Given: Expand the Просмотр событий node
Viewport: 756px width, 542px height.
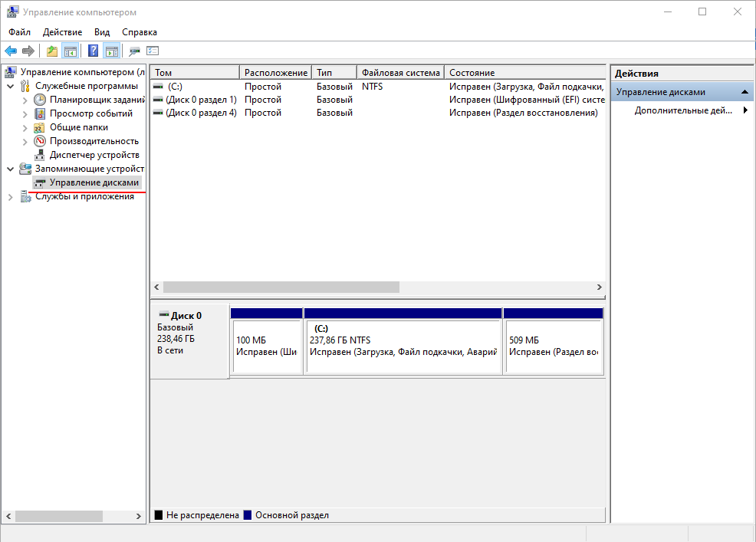Looking at the screenshot, I should click(25, 114).
